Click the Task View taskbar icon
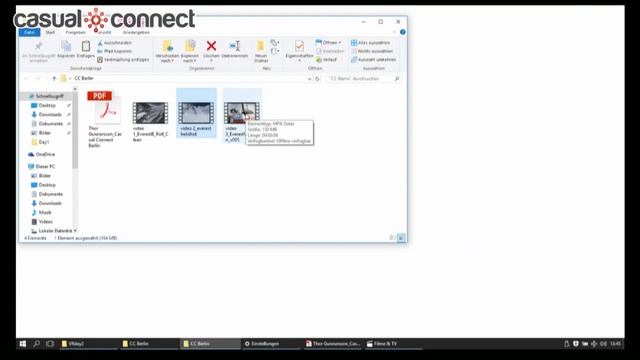640x360 pixels. pyautogui.click(x=50, y=344)
